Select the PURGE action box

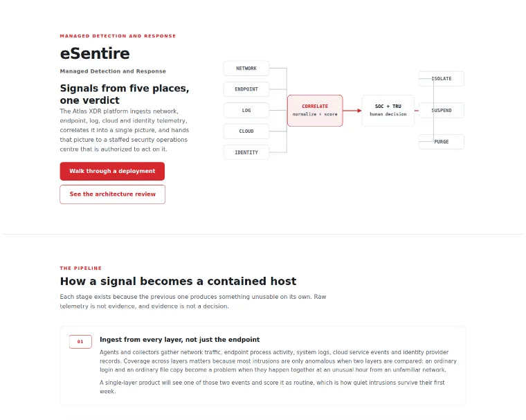tap(442, 142)
